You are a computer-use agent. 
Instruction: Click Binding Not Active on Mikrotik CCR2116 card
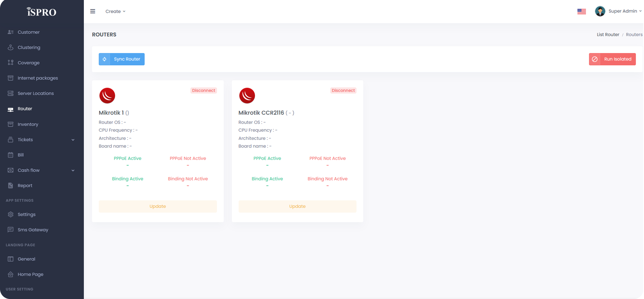coord(327,179)
